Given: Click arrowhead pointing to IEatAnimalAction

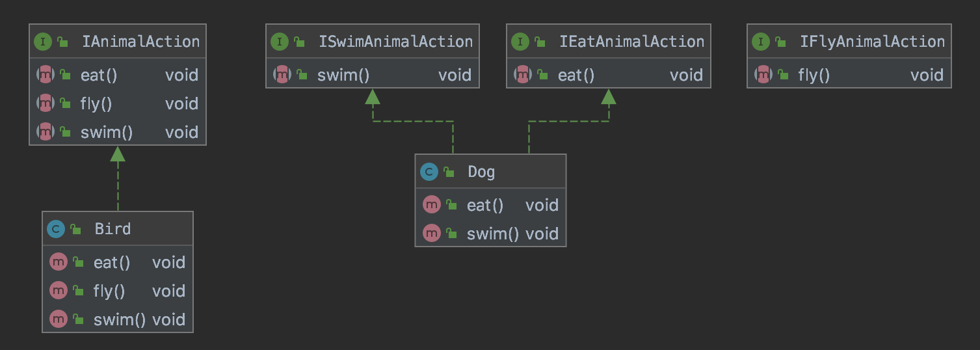Looking at the screenshot, I should coord(609,96).
